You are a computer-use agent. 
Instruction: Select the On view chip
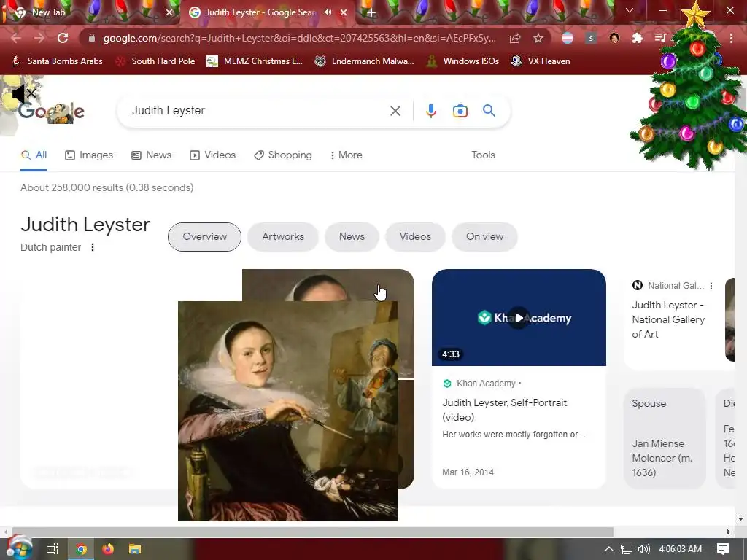[x=484, y=237]
